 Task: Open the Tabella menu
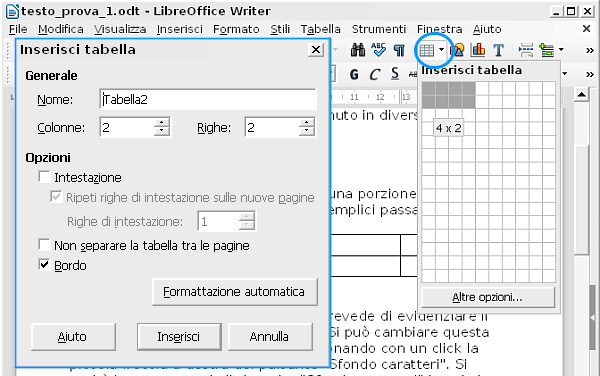[320, 29]
